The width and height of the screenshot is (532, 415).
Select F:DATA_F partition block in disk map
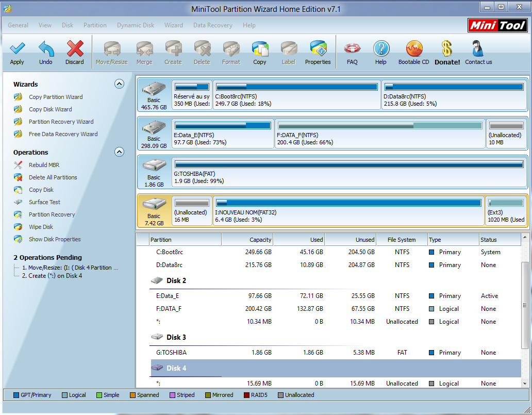[380, 134]
